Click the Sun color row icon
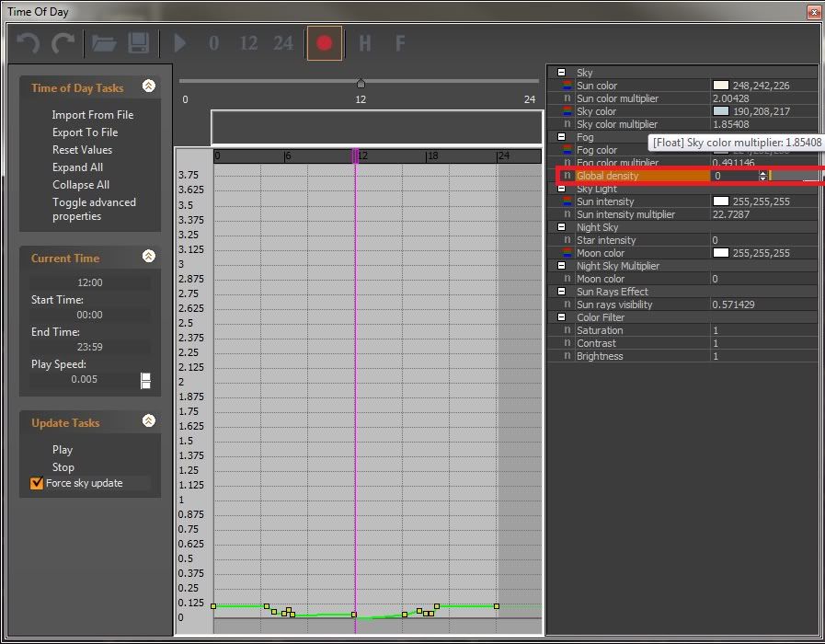The width and height of the screenshot is (825, 644). [x=567, y=86]
